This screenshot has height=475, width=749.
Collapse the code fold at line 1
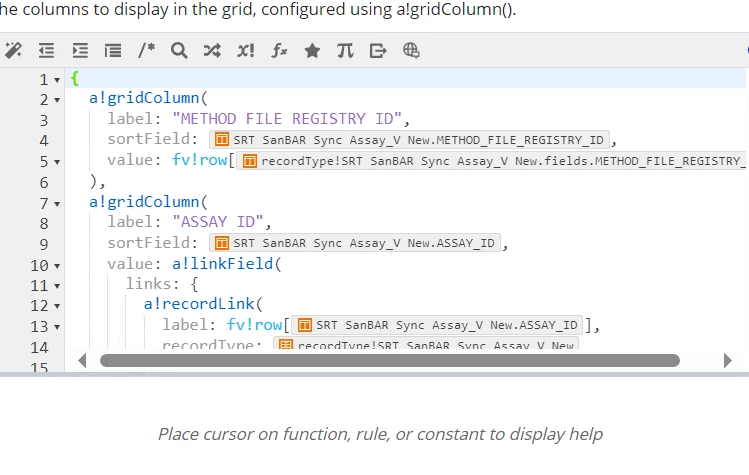click(57, 80)
